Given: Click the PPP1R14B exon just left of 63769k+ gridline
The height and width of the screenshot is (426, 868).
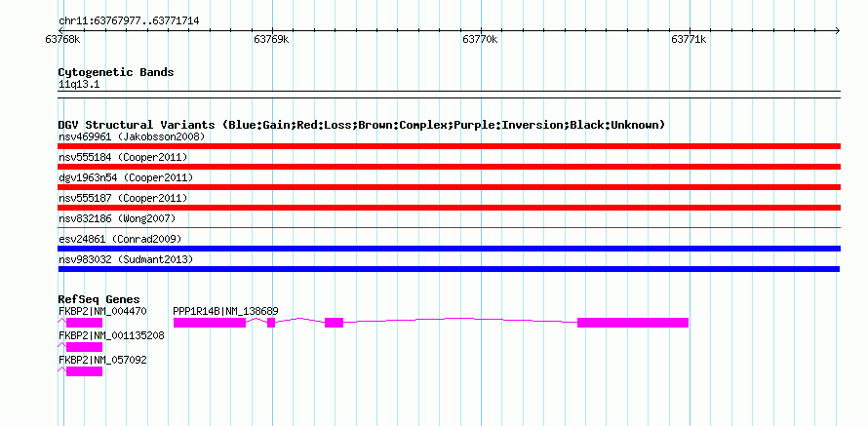Looking at the screenshot, I should (334, 323).
